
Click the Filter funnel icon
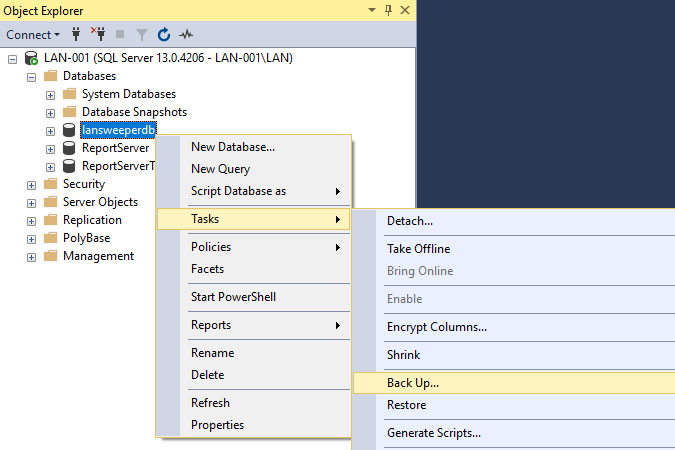141,35
